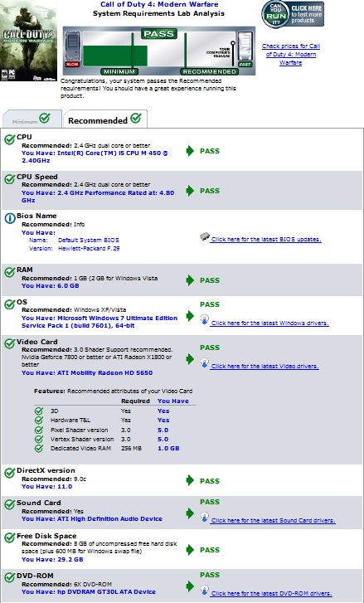Image resolution: width=364 pixels, height=603 pixels.
Task: Click the green check icon beside DirectX version
Action: point(10,473)
